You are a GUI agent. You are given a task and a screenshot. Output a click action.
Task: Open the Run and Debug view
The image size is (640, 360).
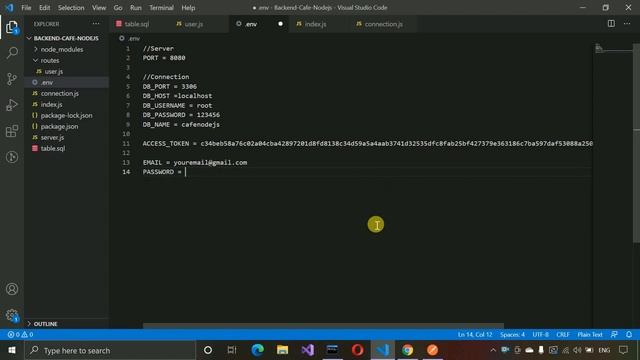click(x=12, y=105)
